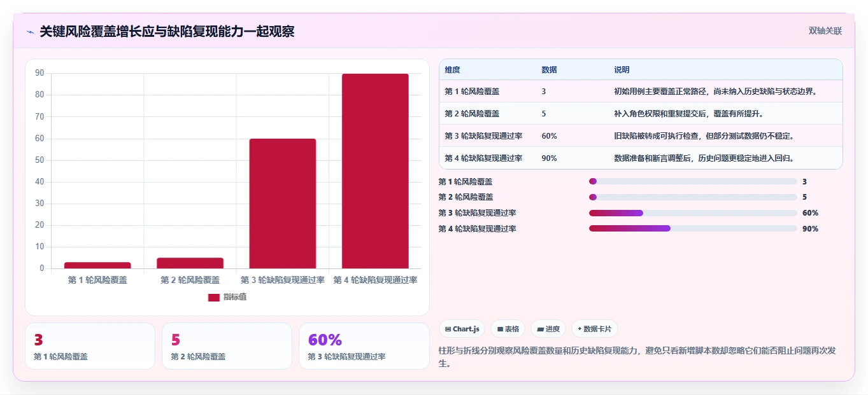
Task: Click the 说明 table column header
Action: [x=622, y=70]
